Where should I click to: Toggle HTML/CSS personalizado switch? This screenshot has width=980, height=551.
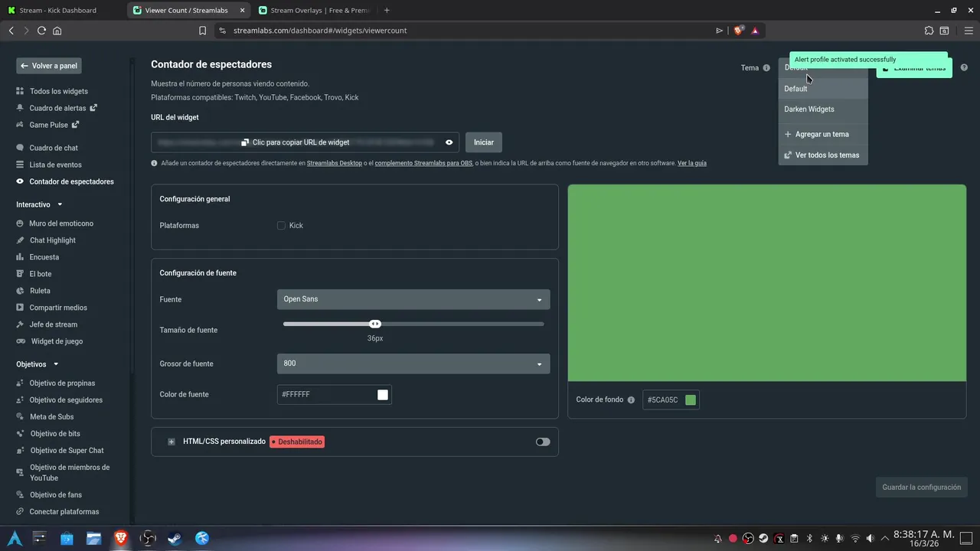pyautogui.click(x=543, y=442)
